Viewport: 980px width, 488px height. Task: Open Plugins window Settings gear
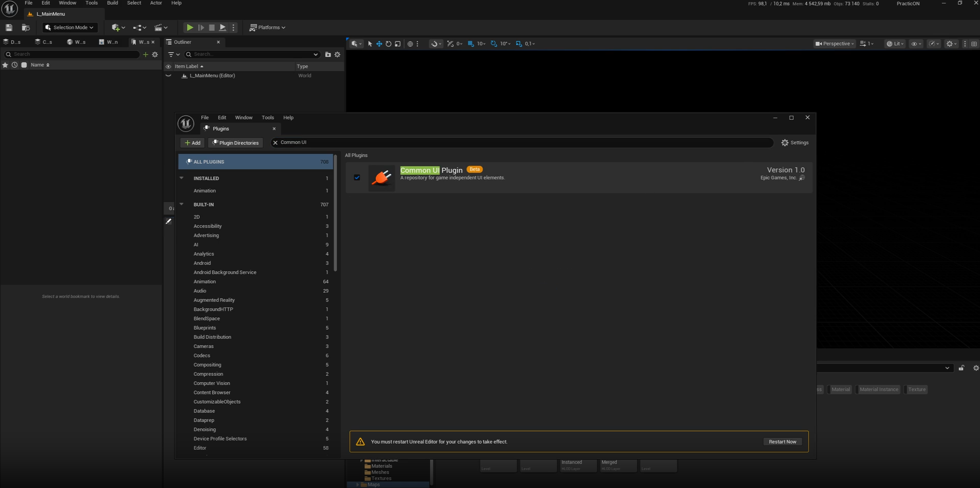pos(795,143)
